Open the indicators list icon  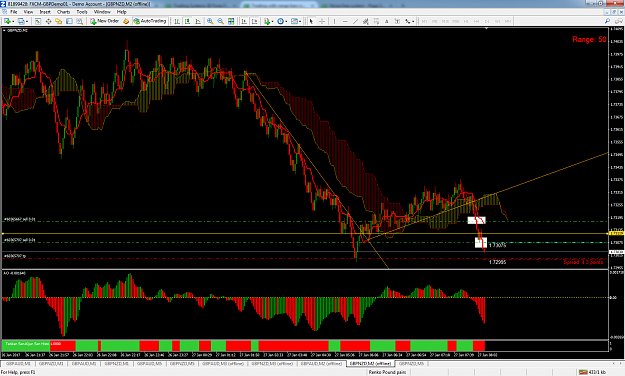point(267,21)
